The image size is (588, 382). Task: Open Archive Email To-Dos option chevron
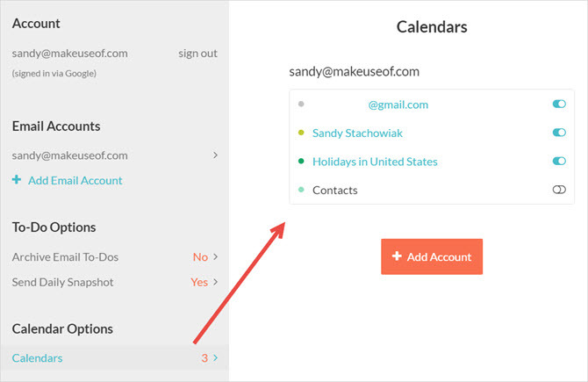coord(215,256)
